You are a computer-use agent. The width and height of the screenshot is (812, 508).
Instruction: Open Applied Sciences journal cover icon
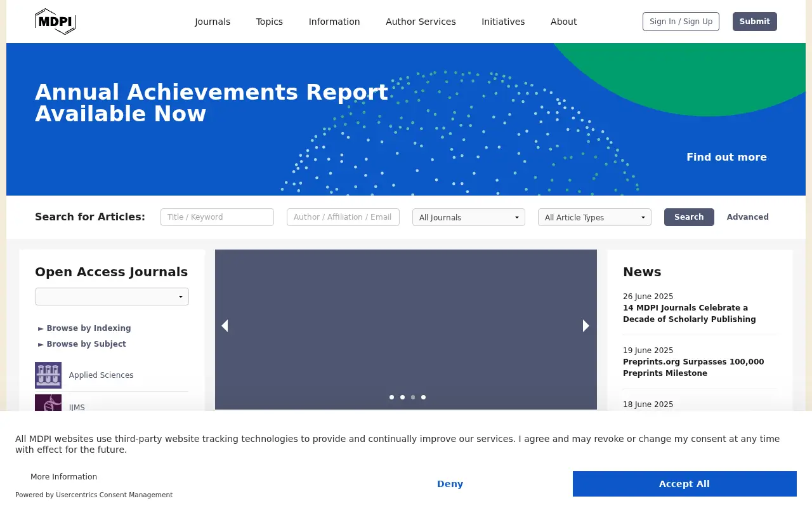[x=48, y=375]
